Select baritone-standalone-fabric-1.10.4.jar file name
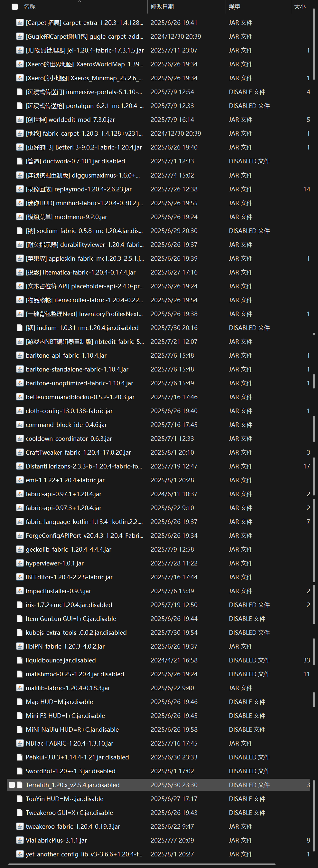Viewport: 318px width, 868px height. (77, 369)
